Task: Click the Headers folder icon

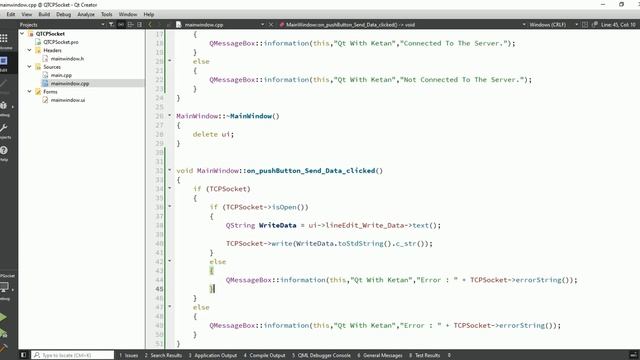Action: tap(38, 50)
